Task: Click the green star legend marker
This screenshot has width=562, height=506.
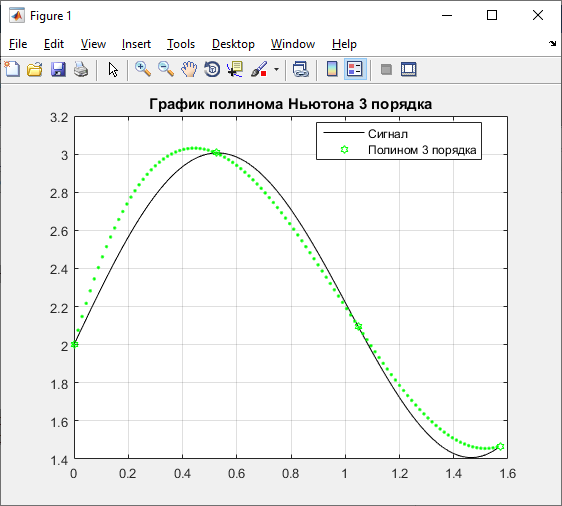Action: click(344, 149)
